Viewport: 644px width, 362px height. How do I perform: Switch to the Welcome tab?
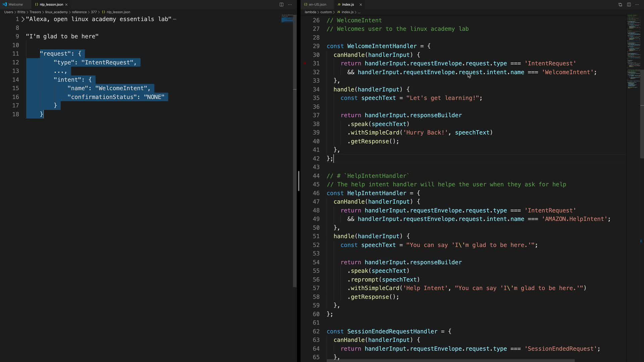coord(15,4)
